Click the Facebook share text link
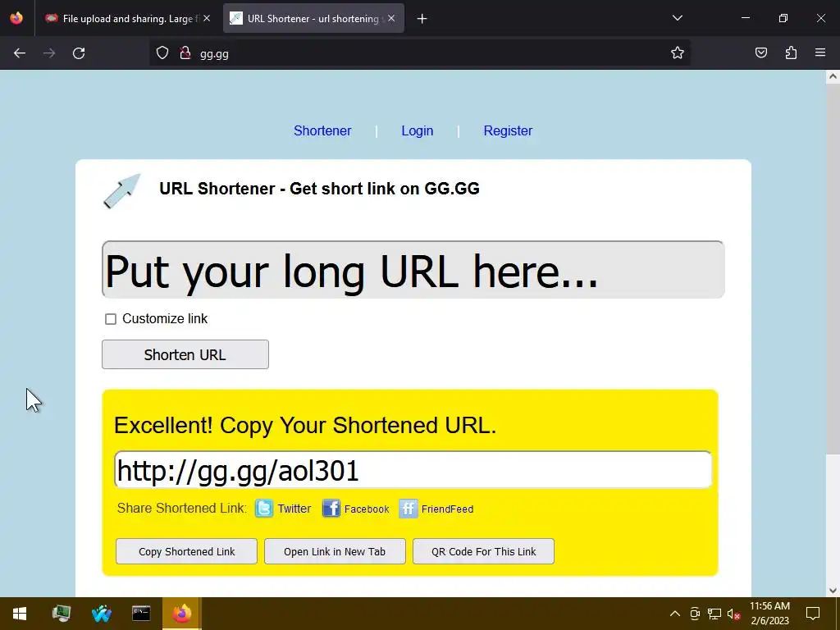This screenshot has height=630, width=840. [x=367, y=509]
